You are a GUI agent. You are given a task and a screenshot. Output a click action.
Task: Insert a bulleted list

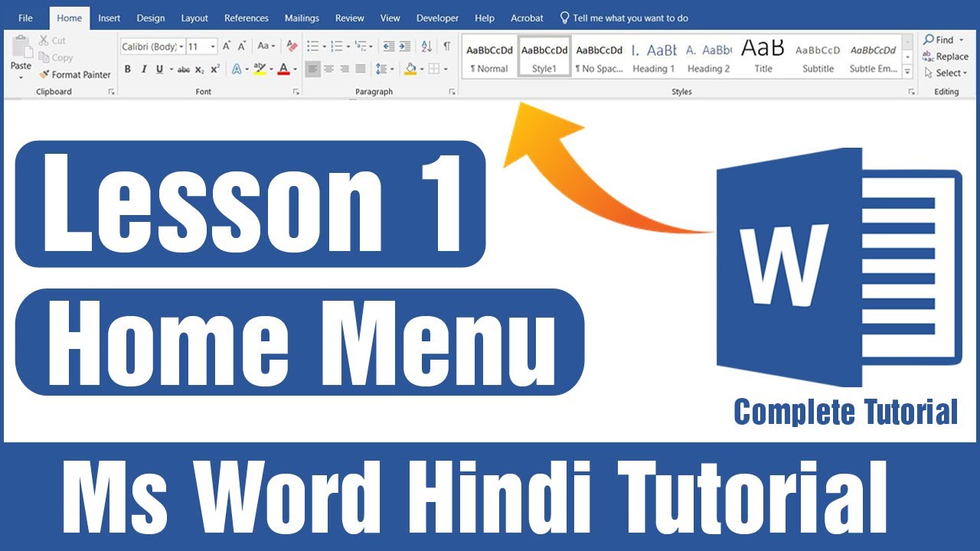(x=312, y=47)
